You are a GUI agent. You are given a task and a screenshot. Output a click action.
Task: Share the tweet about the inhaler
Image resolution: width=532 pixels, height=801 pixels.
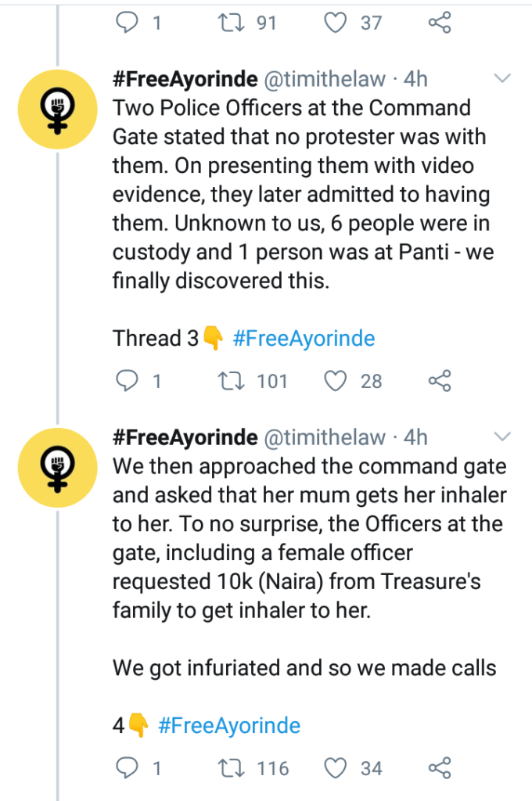(440, 769)
